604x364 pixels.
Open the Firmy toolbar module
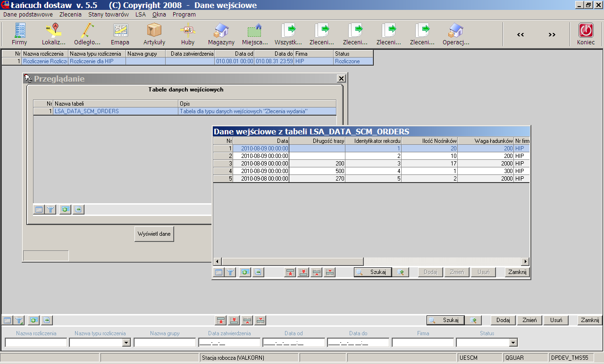pos(19,34)
